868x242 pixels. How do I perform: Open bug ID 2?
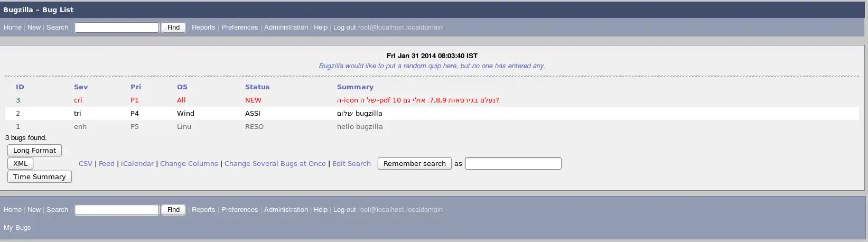pos(18,114)
